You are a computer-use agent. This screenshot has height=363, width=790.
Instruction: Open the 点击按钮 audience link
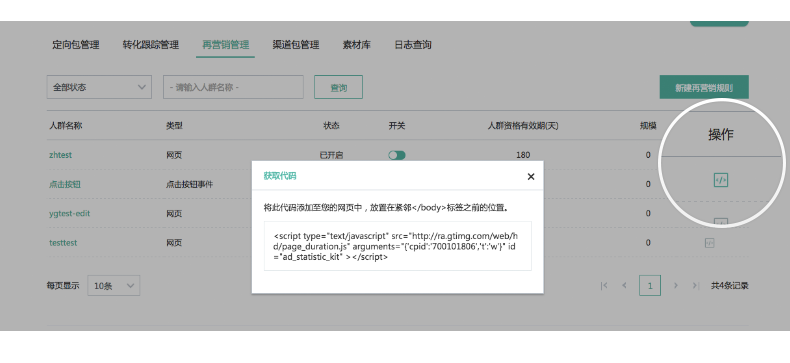pos(64,185)
